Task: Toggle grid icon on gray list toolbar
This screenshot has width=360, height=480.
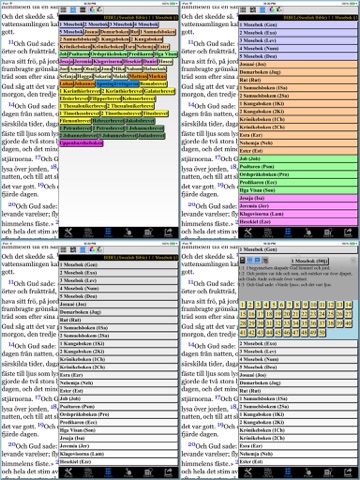Action: [x=73, y=250]
